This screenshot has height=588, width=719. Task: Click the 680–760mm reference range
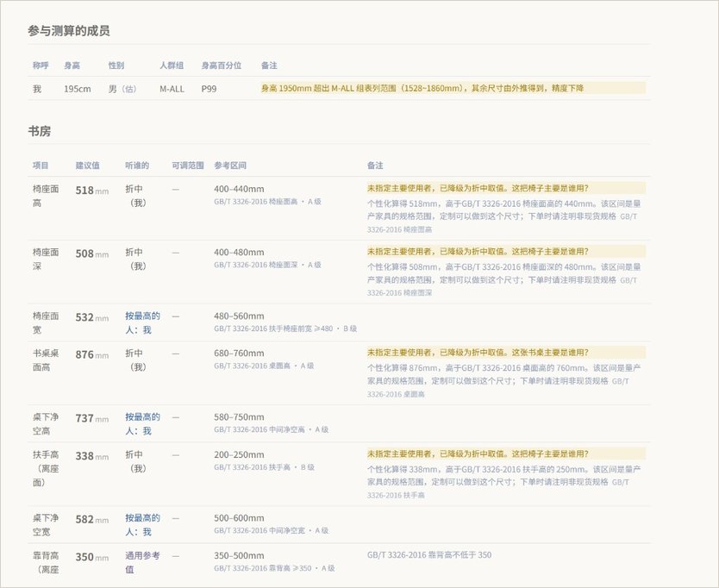pyautogui.click(x=239, y=353)
